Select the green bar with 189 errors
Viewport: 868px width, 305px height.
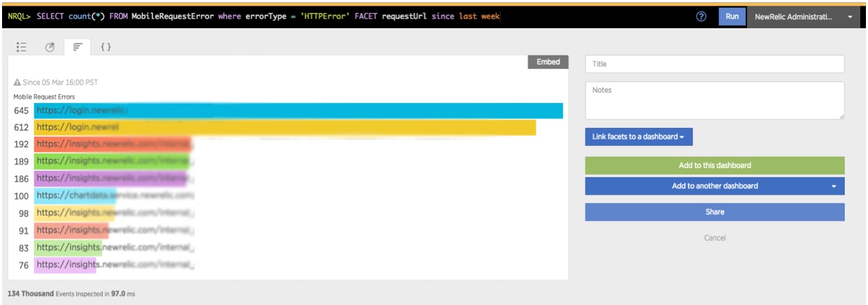[111, 161]
